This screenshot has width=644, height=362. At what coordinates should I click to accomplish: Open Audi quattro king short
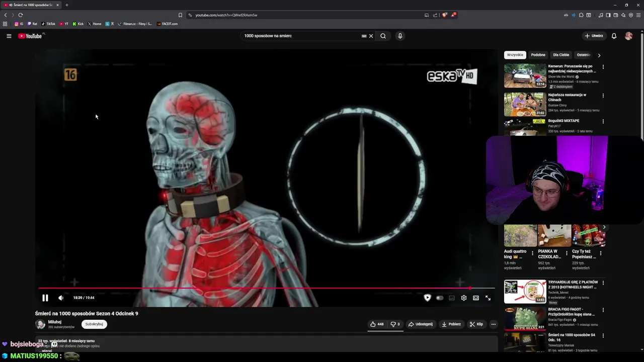click(520, 236)
